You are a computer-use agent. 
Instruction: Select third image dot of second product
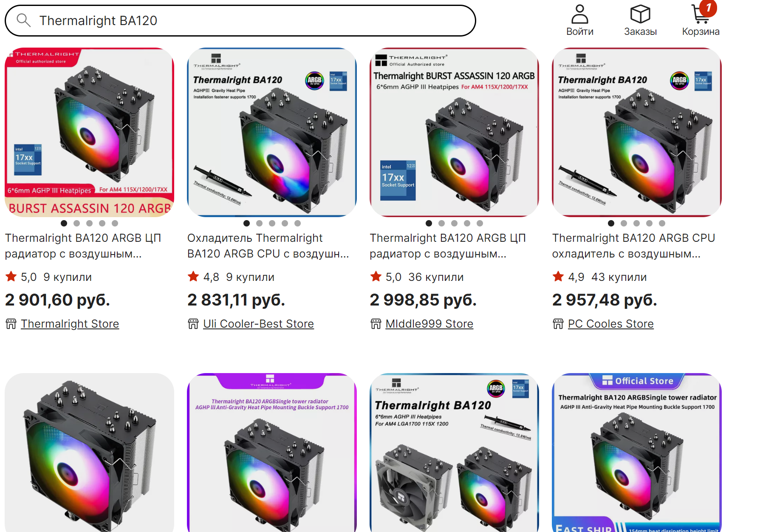pyautogui.click(x=272, y=223)
